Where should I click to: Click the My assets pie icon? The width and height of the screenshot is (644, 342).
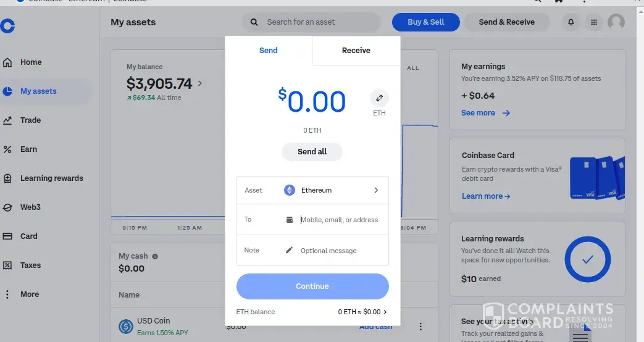(7, 91)
